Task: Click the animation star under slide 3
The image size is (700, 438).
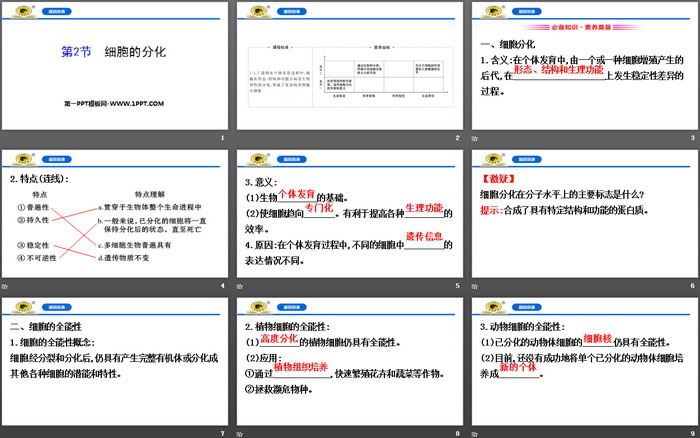Action: point(475,139)
